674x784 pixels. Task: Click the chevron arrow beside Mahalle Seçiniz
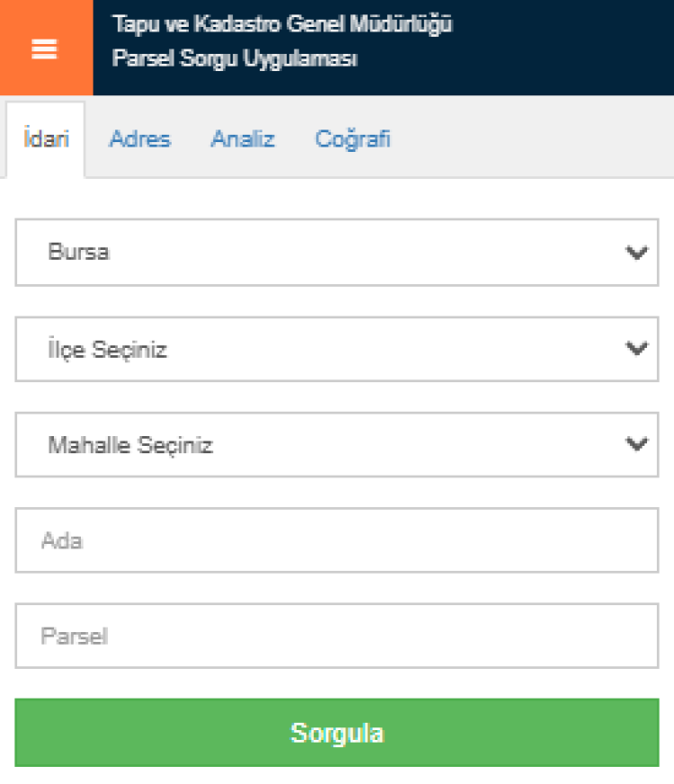pyautogui.click(x=636, y=444)
